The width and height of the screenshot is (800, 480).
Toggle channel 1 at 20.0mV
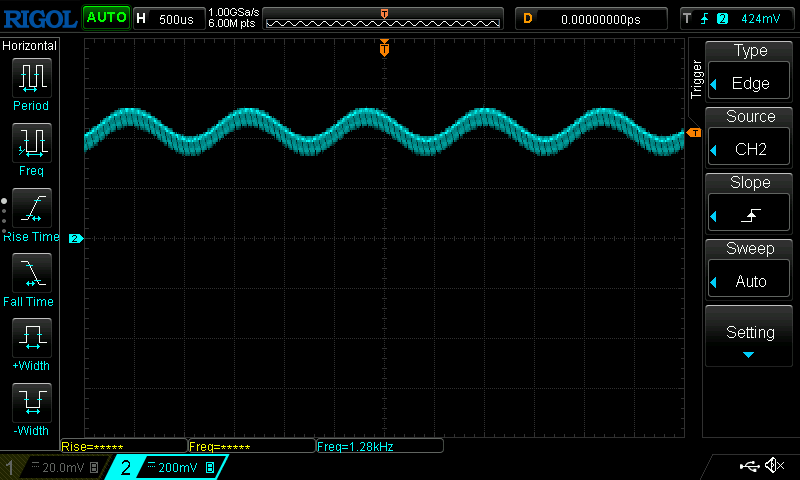click(x=52, y=467)
